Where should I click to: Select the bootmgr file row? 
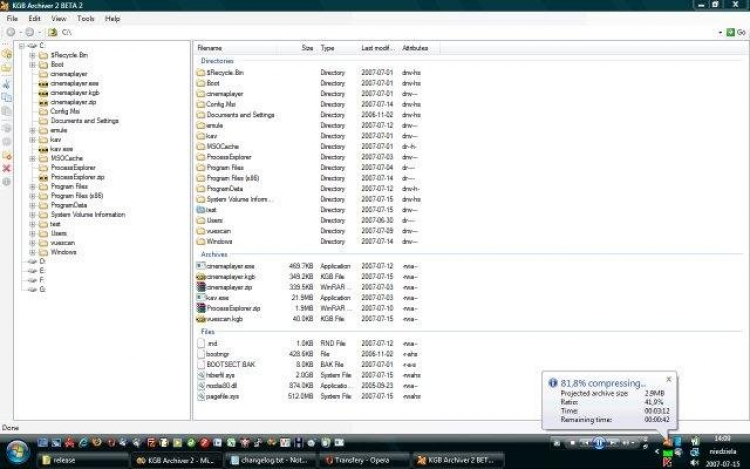[309, 354]
